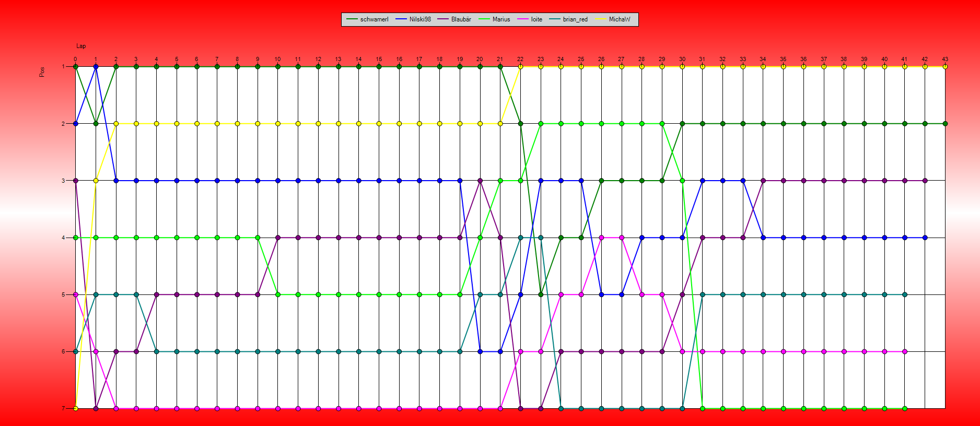
Task: Select MichaW's yellow marker at lap 43 position 1
Action: coord(945,67)
